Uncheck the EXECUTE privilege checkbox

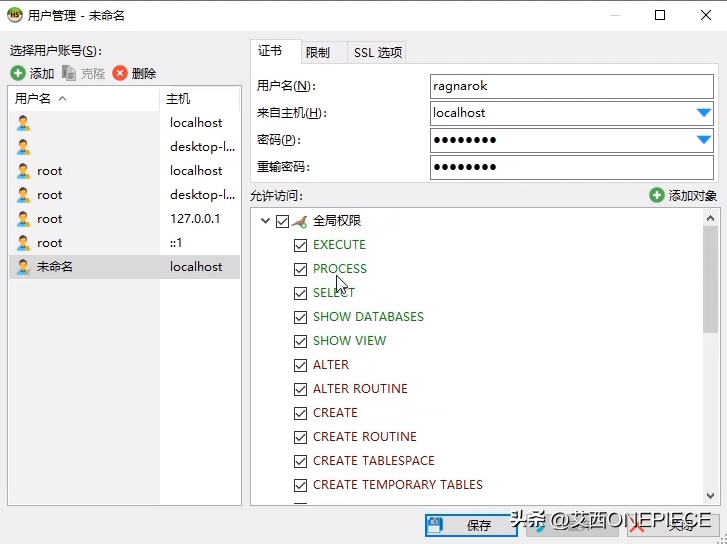click(x=300, y=245)
